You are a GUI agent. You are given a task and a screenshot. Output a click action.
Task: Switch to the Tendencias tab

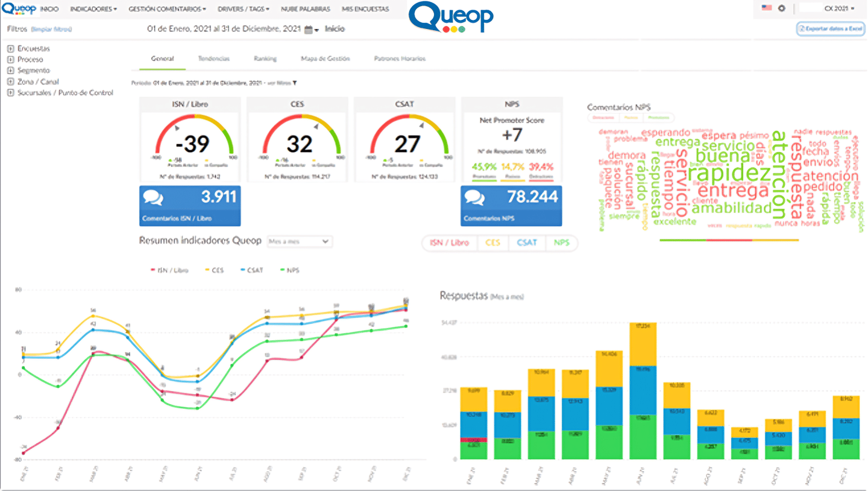[214, 59]
